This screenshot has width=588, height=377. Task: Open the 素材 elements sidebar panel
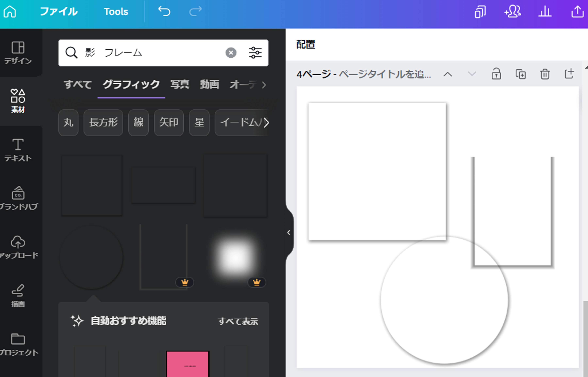click(x=18, y=101)
